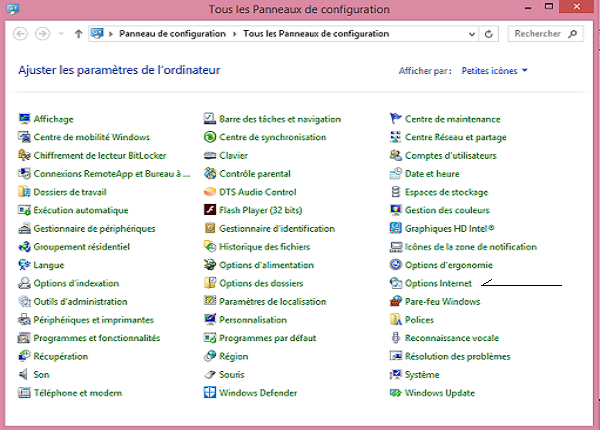Click the Téléphone et modem icon
600x430 pixels.
coord(24,393)
